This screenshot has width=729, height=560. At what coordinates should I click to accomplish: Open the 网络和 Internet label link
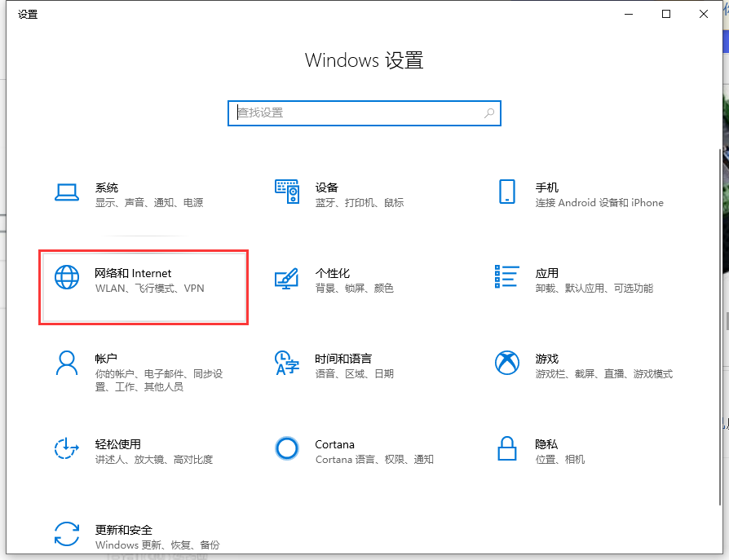[133, 273]
